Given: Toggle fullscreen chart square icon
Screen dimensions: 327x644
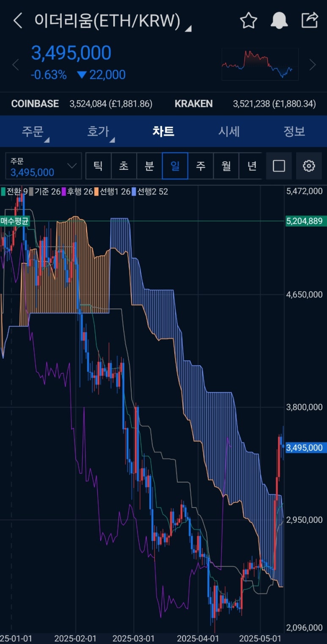Looking at the screenshot, I should coord(279,166).
